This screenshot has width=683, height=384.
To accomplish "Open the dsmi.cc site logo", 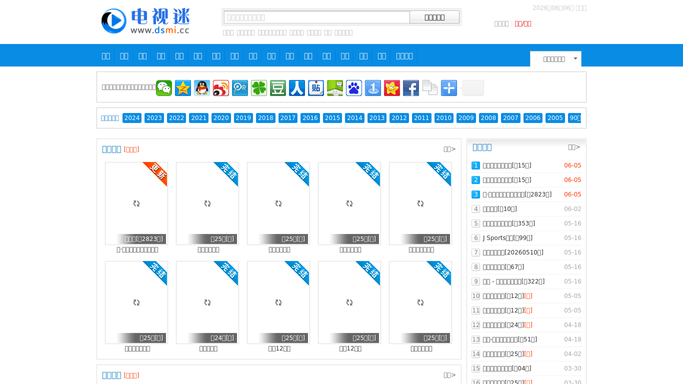I will [145, 21].
